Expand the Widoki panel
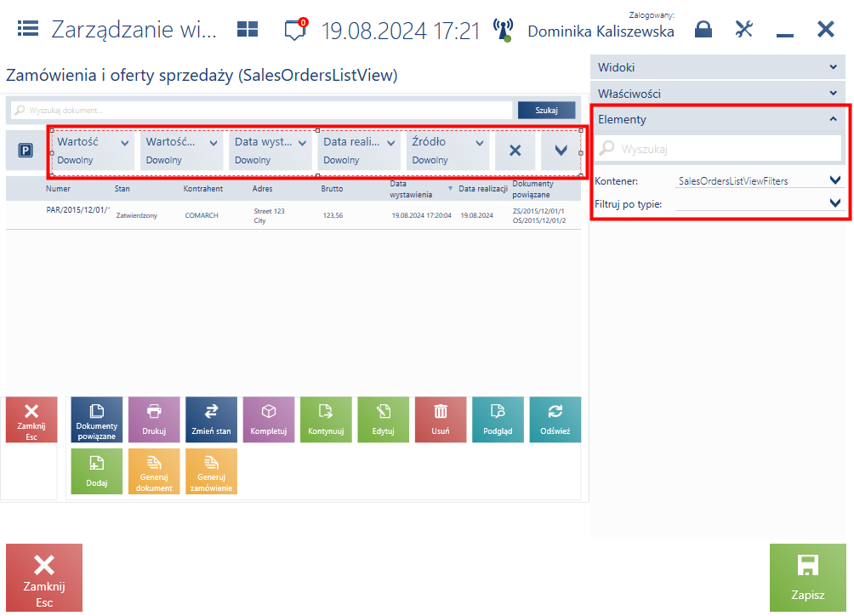 (x=718, y=67)
